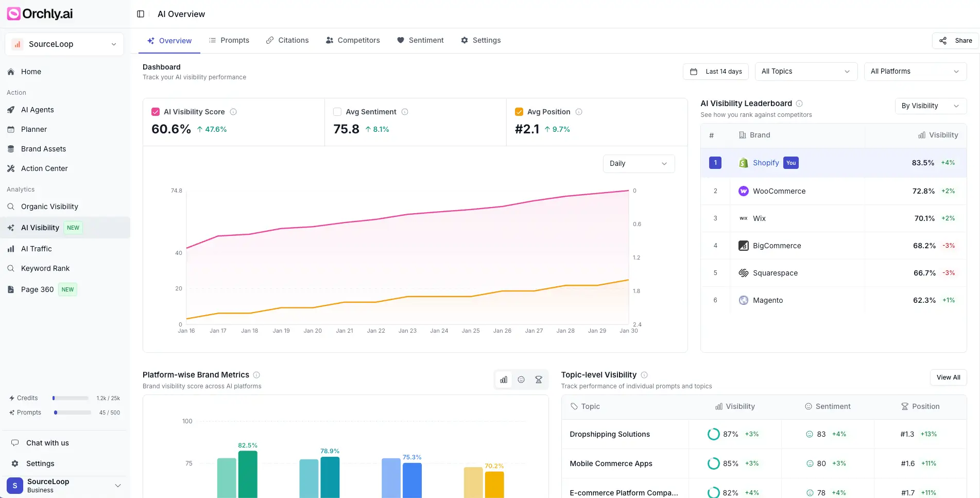The height and width of the screenshot is (498, 980).
Task: Enable the Avg Sentiment checkbox
Action: tap(337, 111)
